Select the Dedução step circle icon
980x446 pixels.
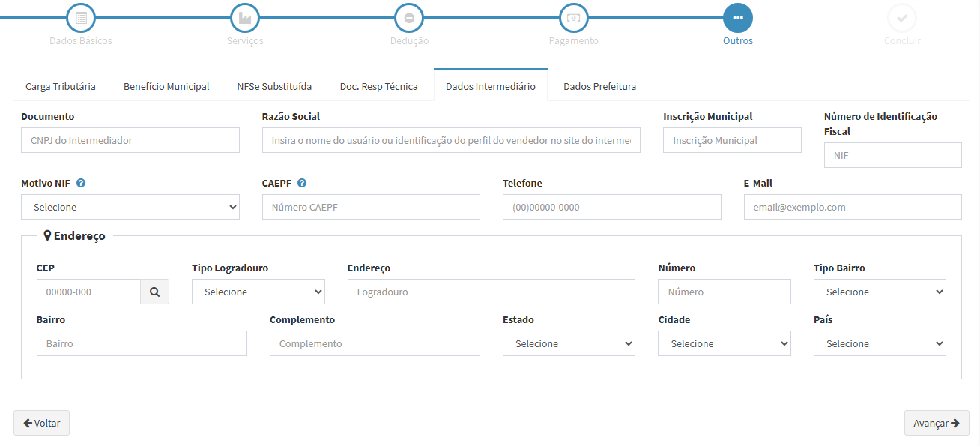click(x=409, y=17)
